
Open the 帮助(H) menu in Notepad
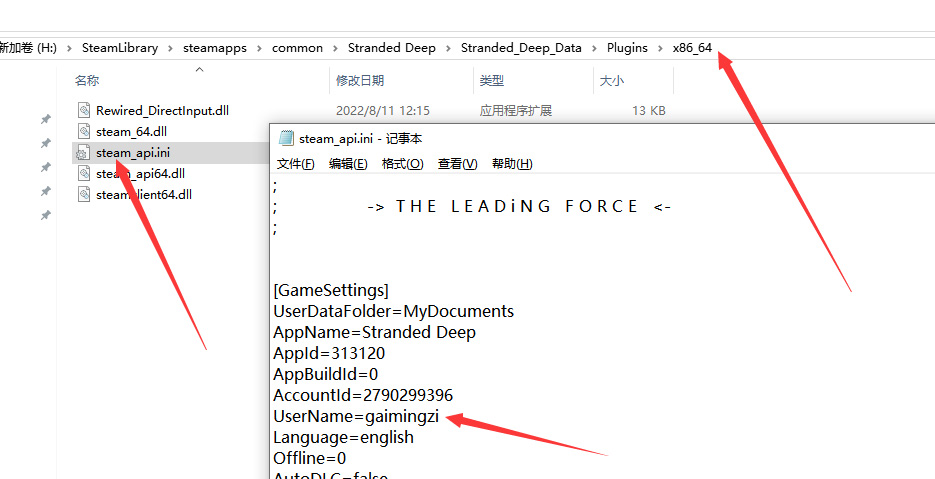pos(512,164)
